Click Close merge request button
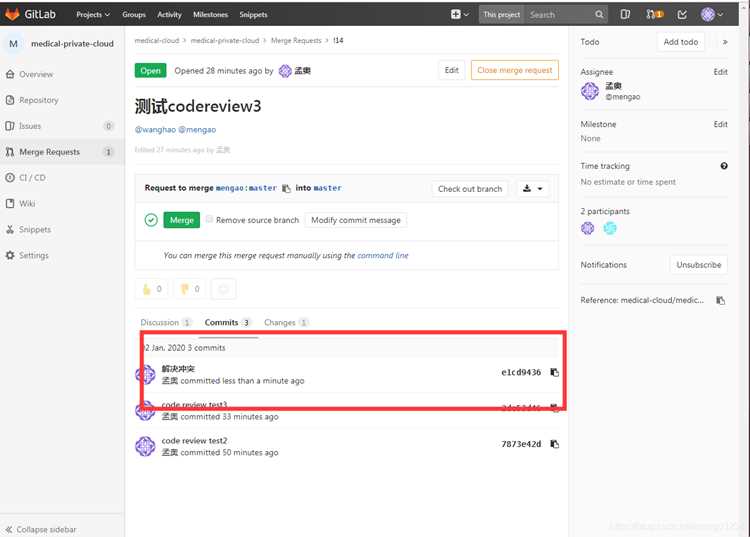 (x=515, y=70)
